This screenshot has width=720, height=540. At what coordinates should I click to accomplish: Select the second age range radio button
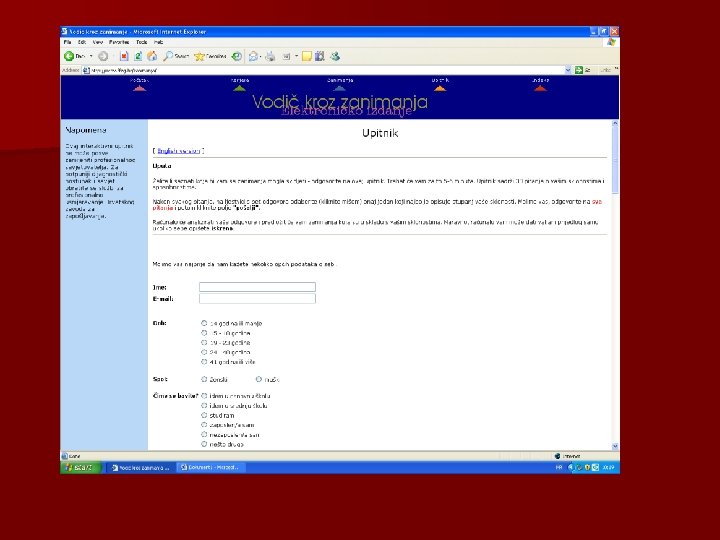204,333
